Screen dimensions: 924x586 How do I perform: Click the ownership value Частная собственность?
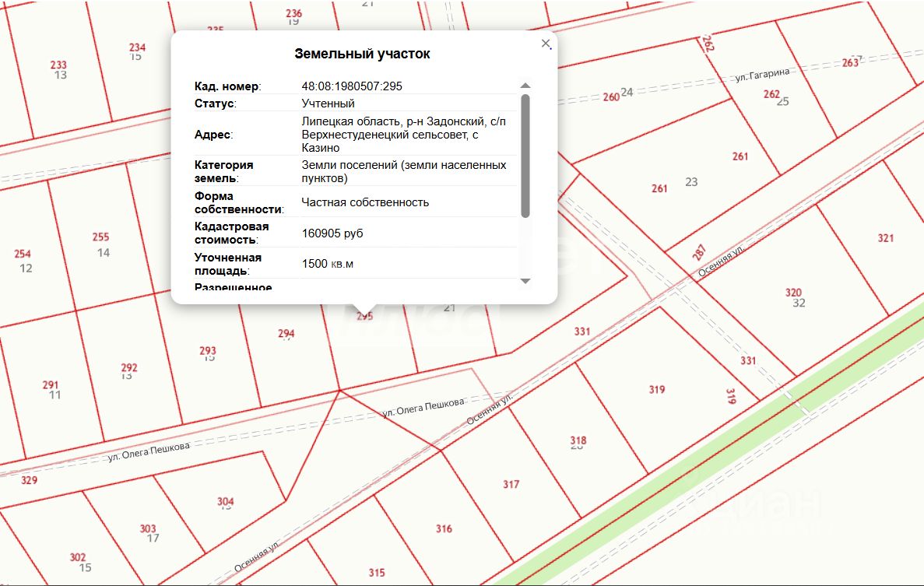365,202
